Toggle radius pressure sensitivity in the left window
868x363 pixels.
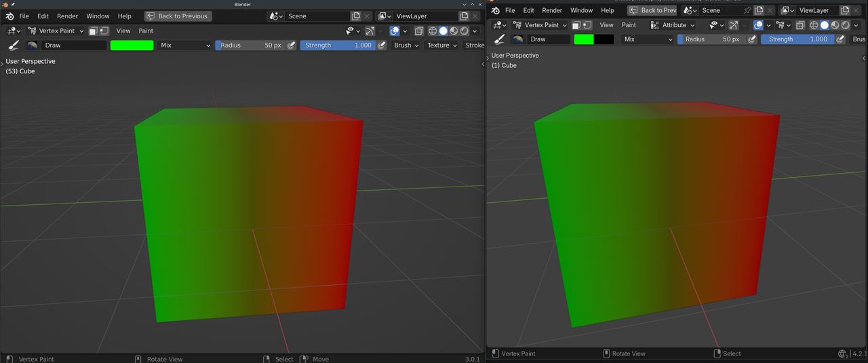click(x=292, y=45)
